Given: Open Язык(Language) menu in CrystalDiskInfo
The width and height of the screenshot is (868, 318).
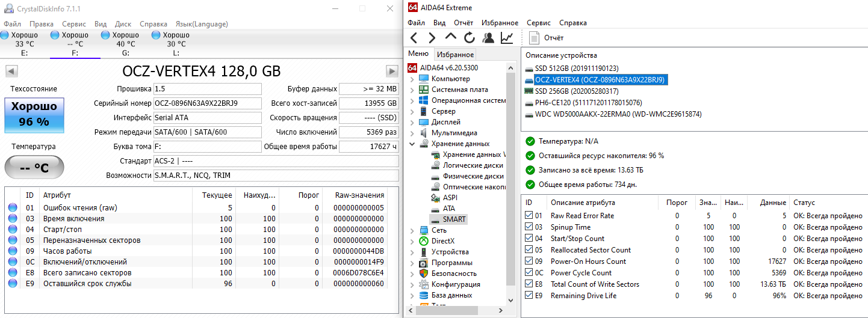Looking at the screenshot, I should 202,24.
